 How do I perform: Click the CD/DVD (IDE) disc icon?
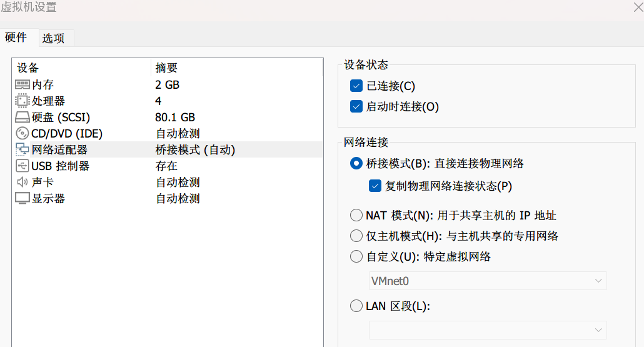point(22,133)
